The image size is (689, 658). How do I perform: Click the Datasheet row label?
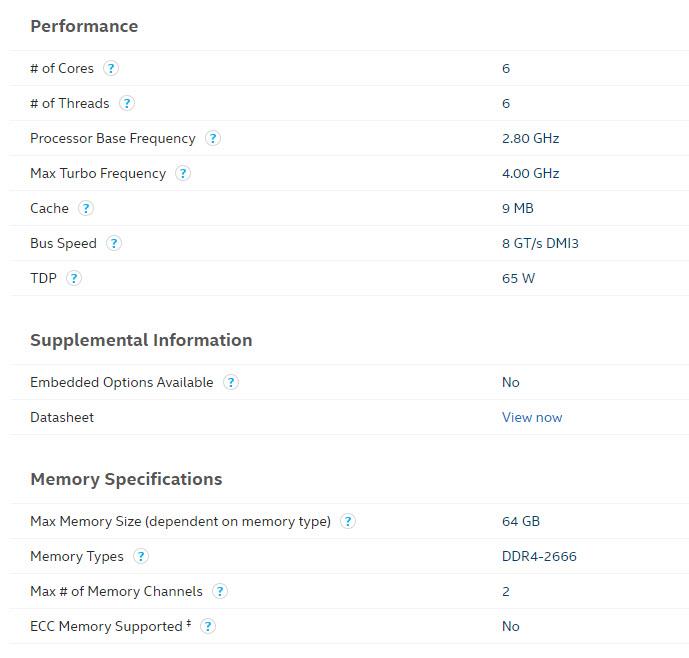[x=62, y=417]
